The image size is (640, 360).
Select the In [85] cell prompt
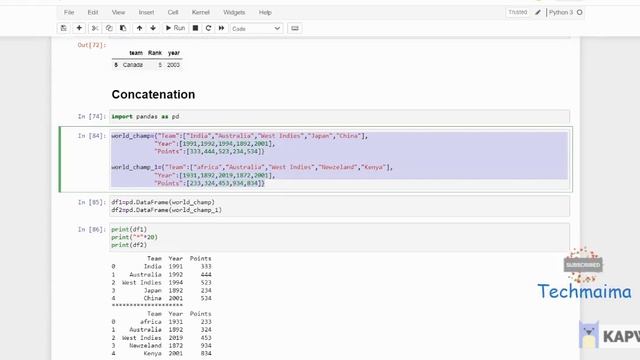click(92, 202)
